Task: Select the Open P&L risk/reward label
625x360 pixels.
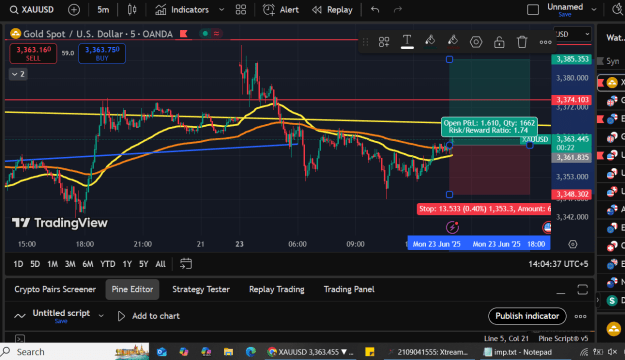Action: [489, 127]
